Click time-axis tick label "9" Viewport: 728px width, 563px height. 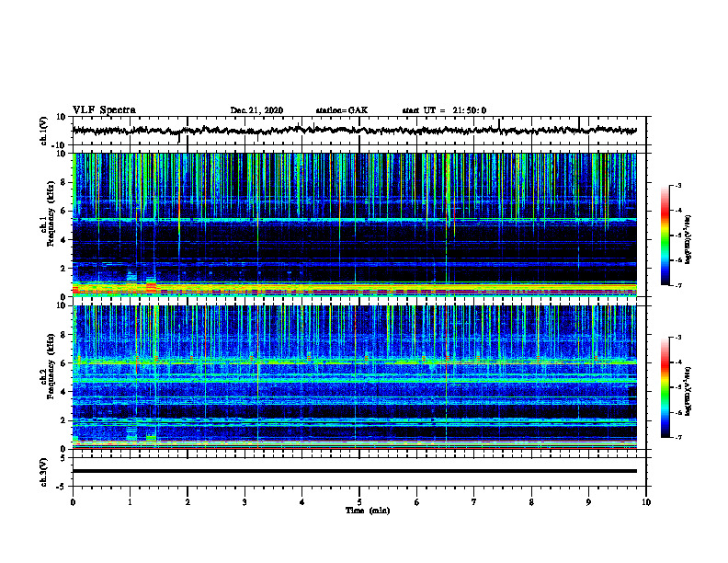click(x=588, y=502)
